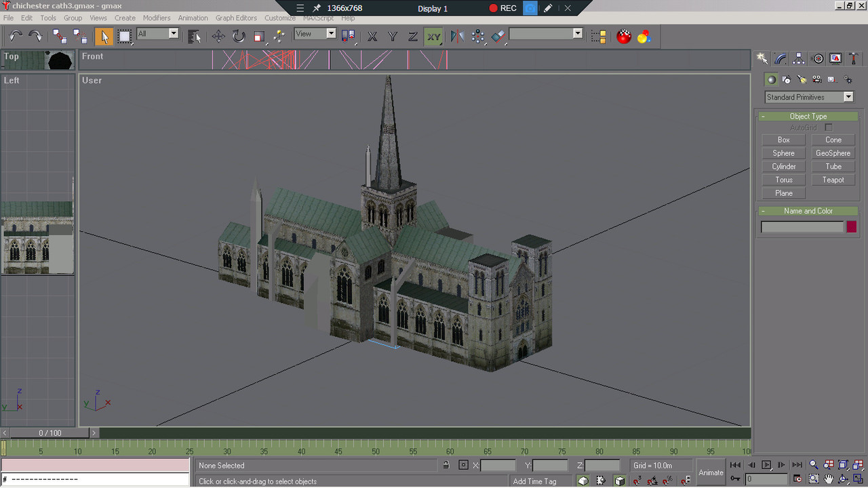Click the Teapot primitive button
This screenshot has width=868, height=488.
pyautogui.click(x=833, y=180)
